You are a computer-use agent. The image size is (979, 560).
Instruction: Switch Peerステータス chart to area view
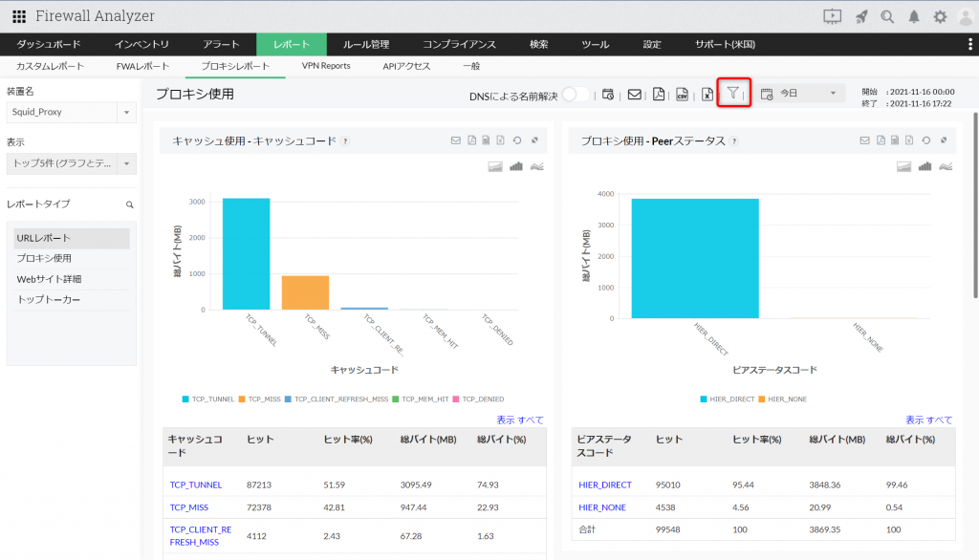coord(903,166)
